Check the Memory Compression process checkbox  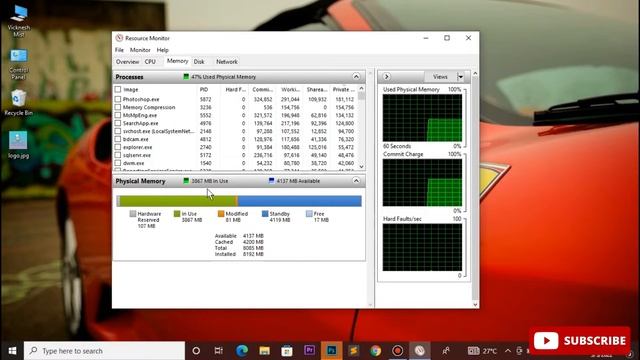(118, 107)
